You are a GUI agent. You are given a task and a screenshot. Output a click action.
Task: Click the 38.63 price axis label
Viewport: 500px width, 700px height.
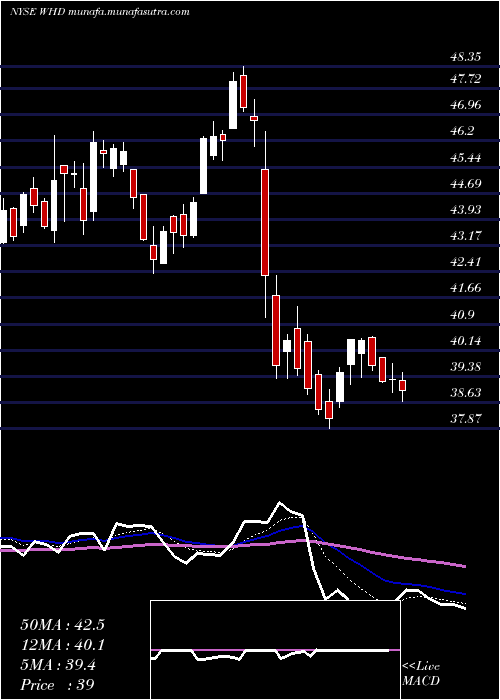click(x=466, y=393)
